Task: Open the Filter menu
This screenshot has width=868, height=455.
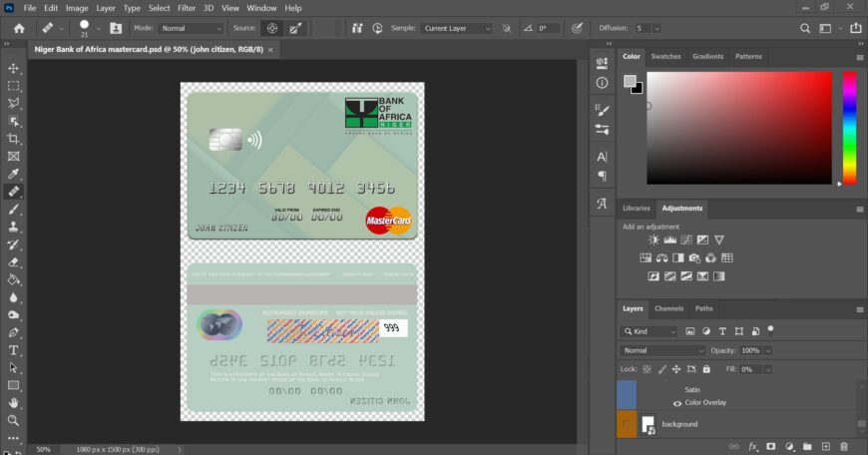Action: (x=187, y=8)
